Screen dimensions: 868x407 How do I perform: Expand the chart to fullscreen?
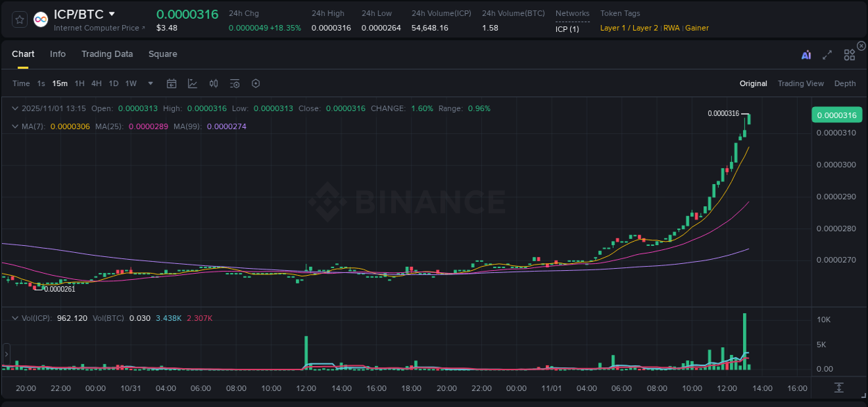pyautogui.click(x=827, y=54)
